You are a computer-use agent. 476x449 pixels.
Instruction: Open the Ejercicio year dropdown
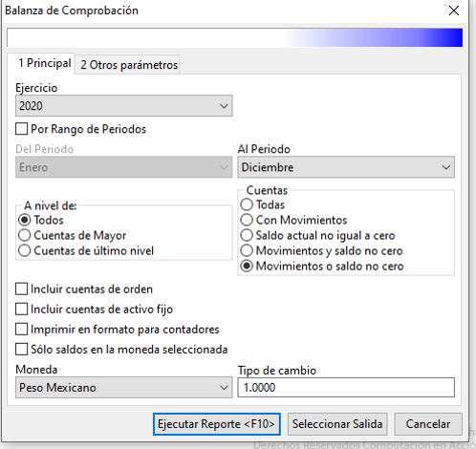[124, 106]
